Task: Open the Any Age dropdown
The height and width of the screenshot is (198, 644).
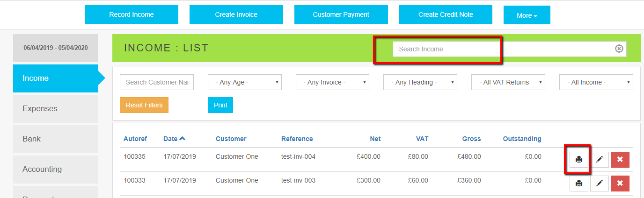Action: (x=244, y=82)
